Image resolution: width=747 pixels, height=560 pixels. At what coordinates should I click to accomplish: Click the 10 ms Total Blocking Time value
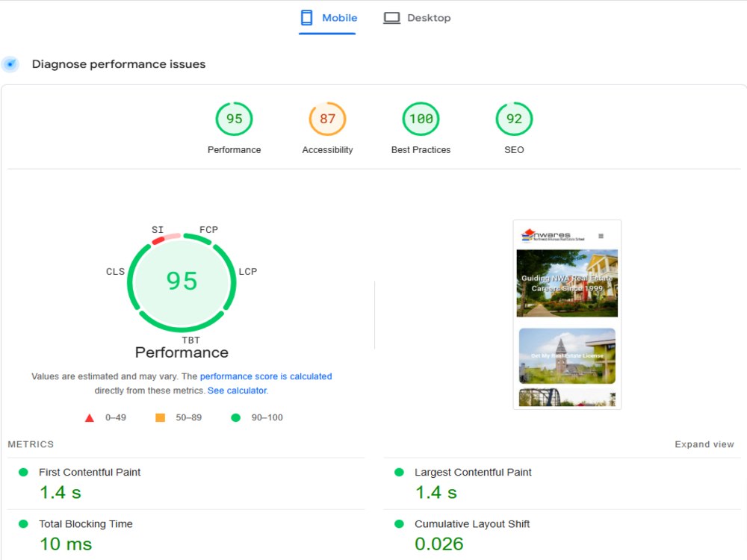(66, 544)
